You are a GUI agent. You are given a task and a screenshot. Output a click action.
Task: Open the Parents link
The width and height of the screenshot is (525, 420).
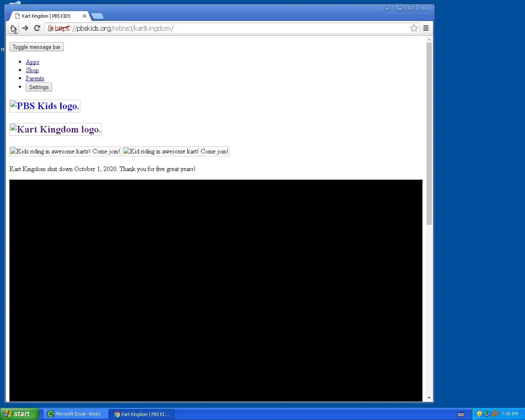(35, 78)
